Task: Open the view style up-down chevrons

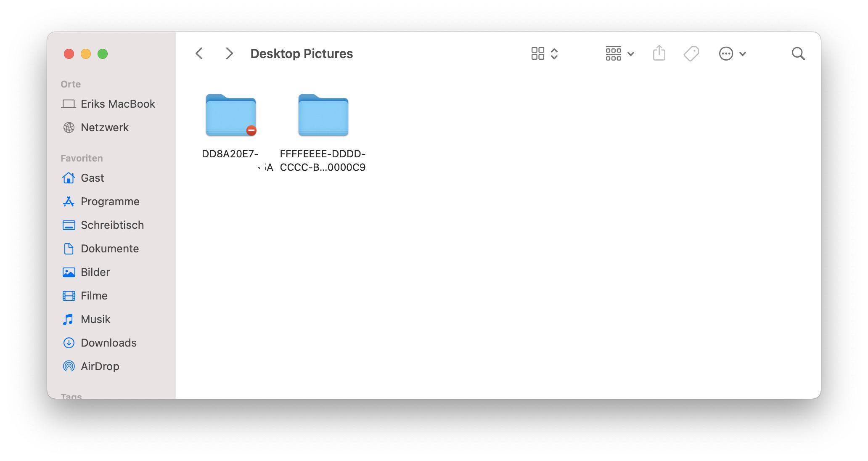Action: point(554,54)
